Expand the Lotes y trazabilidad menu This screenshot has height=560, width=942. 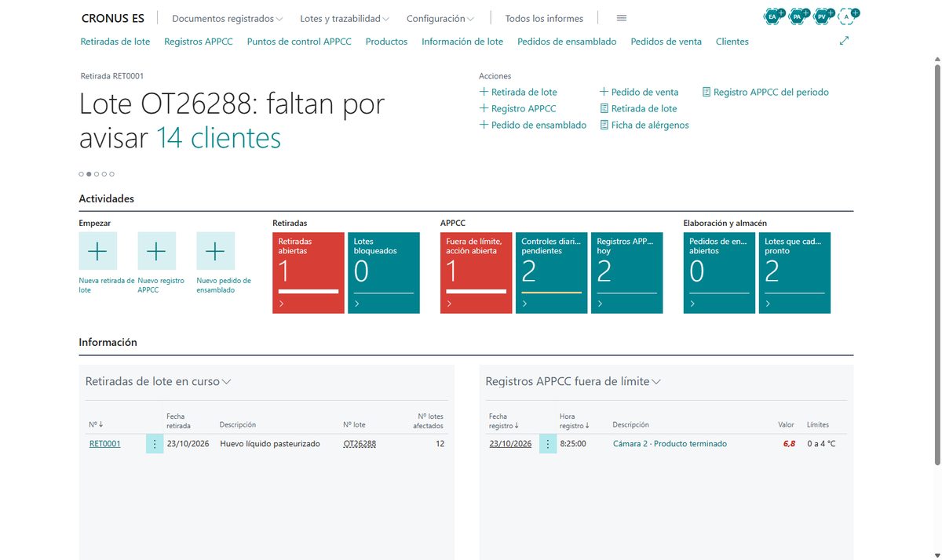pyautogui.click(x=345, y=18)
